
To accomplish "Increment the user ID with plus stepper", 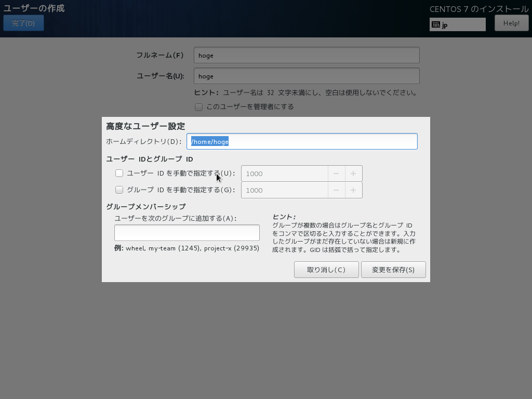I will click(354, 173).
